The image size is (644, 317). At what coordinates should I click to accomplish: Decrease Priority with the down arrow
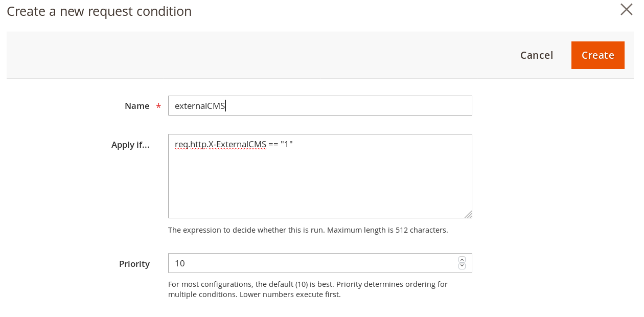(462, 266)
